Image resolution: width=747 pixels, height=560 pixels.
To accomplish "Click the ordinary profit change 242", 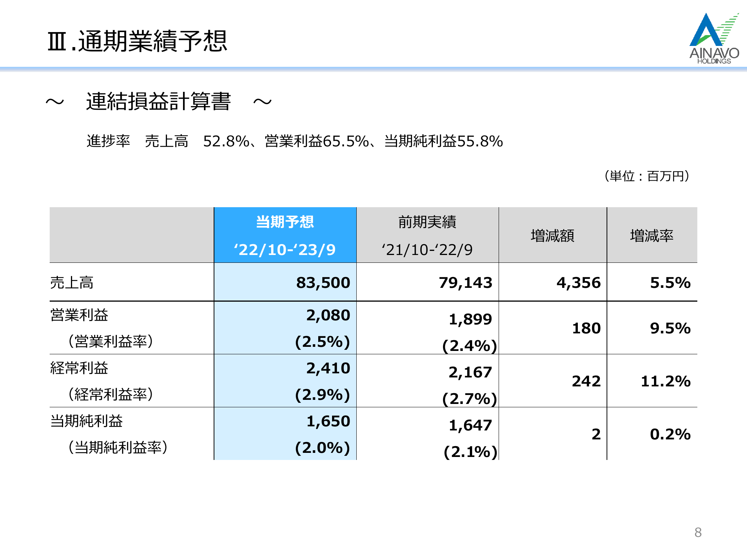I will (586, 381).
